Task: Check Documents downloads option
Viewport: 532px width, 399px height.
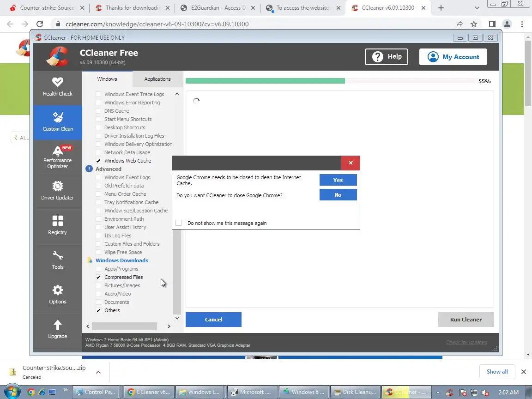Action: point(98,302)
